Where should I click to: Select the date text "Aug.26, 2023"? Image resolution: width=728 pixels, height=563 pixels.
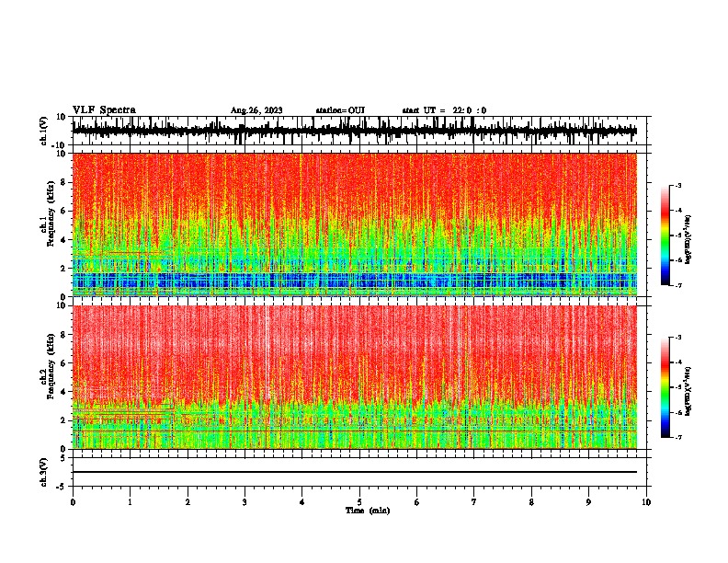point(256,110)
